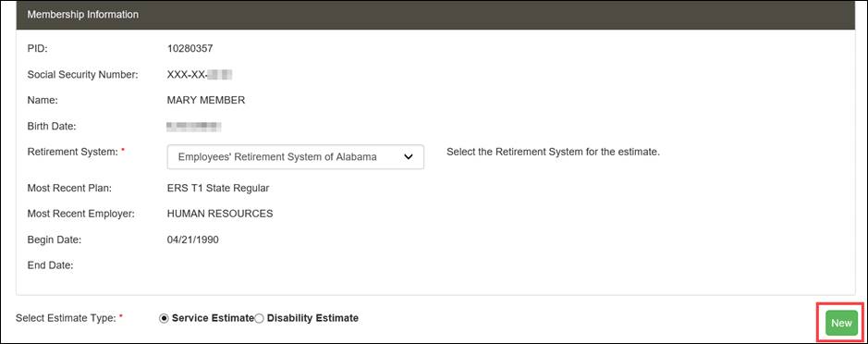The width and height of the screenshot is (868, 344).
Task: Click the Most Recent Employer label
Action: click(81, 214)
